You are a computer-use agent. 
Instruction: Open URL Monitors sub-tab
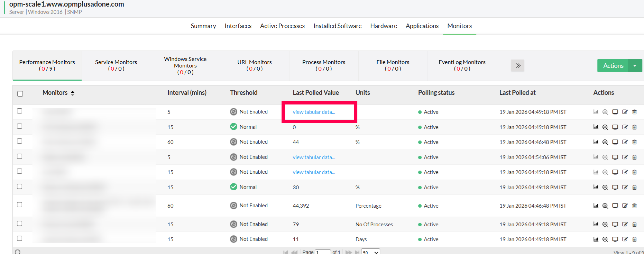255,65
